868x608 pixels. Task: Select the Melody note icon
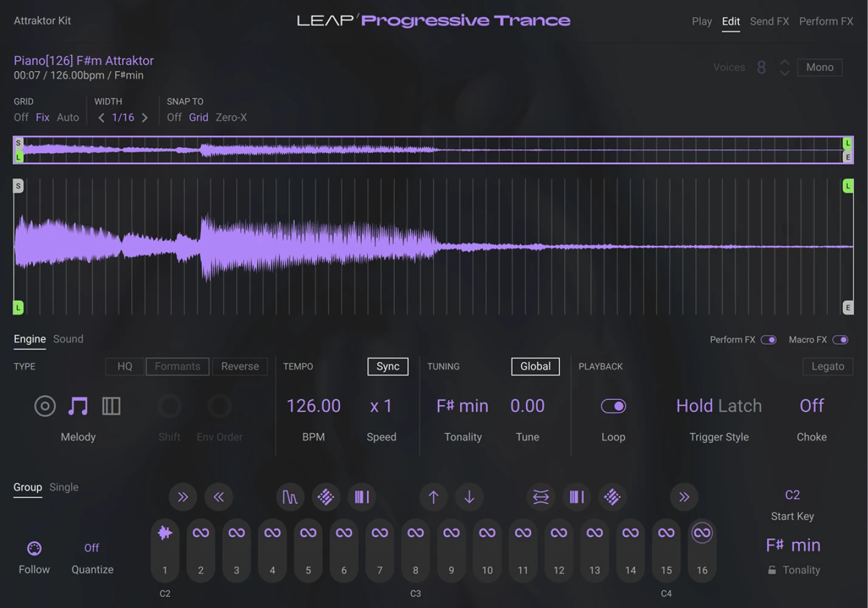coord(78,406)
